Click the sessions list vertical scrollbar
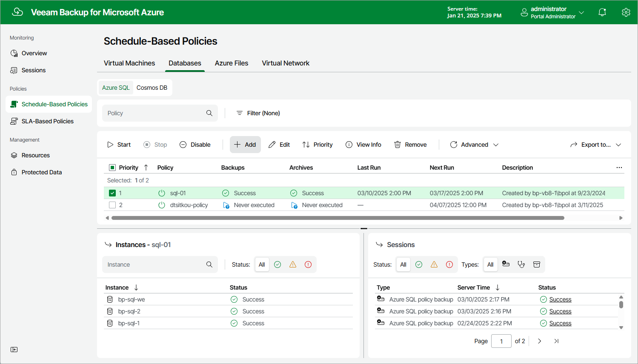 point(621,304)
